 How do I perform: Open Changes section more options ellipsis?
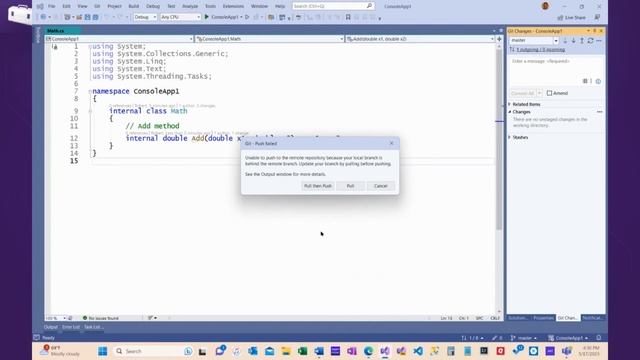tap(599, 112)
